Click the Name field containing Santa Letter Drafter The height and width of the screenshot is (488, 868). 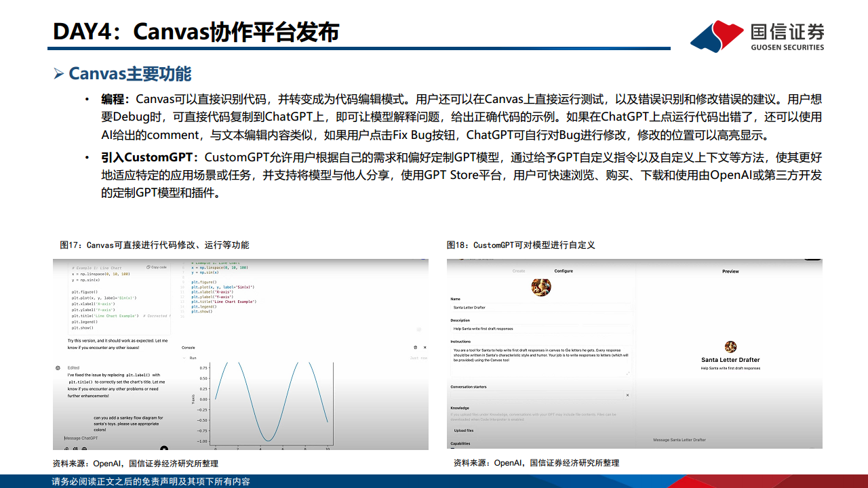(541, 308)
